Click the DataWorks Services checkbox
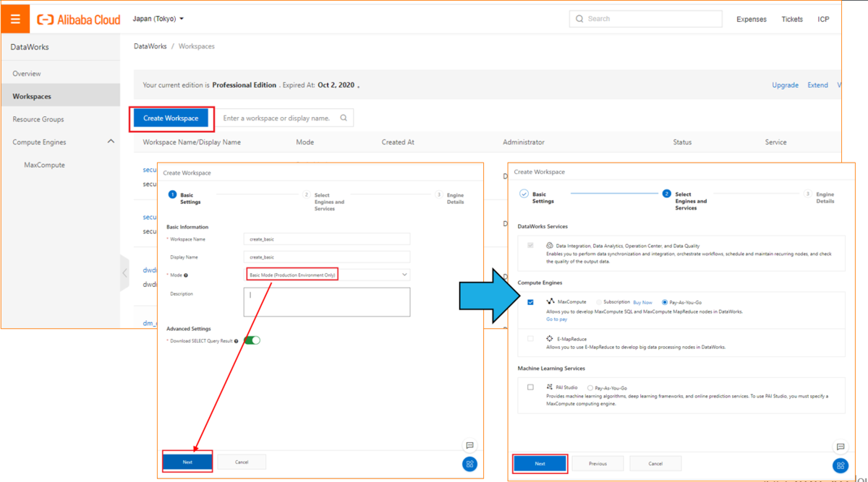The width and height of the screenshot is (868, 482). click(x=530, y=246)
